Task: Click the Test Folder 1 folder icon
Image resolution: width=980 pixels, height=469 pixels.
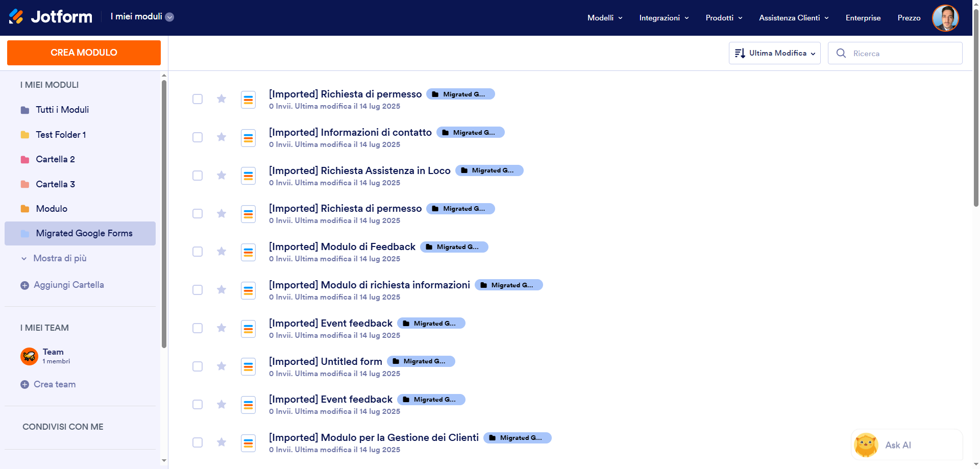Action: click(25, 135)
